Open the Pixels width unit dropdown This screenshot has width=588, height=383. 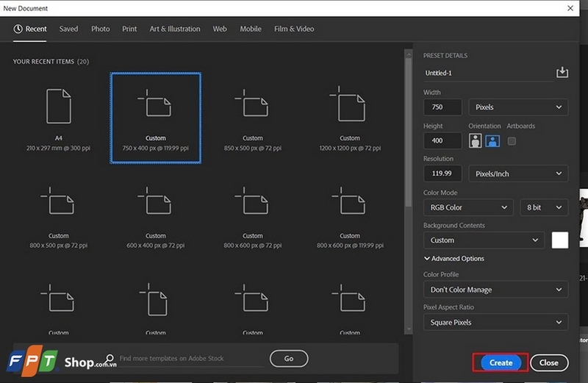518,107
